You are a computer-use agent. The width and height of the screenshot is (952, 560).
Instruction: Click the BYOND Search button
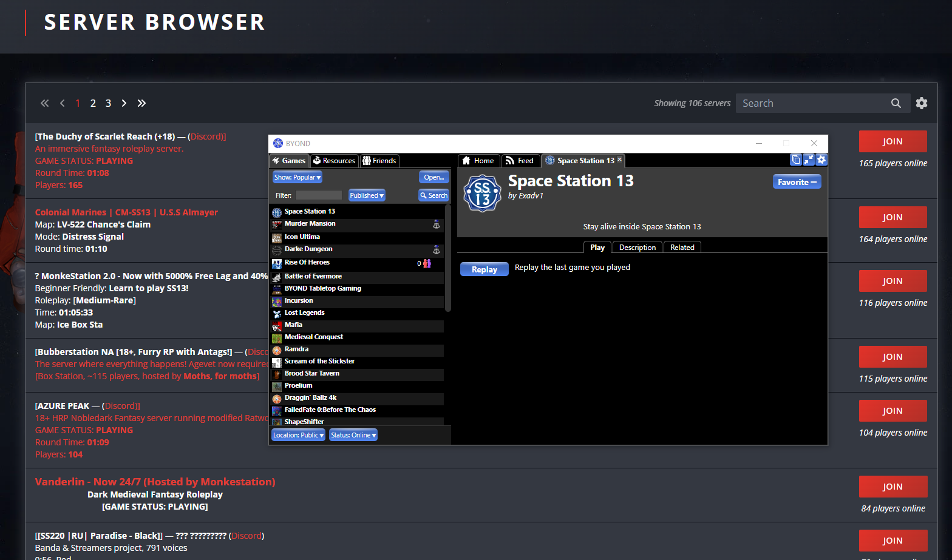(434, 195)
